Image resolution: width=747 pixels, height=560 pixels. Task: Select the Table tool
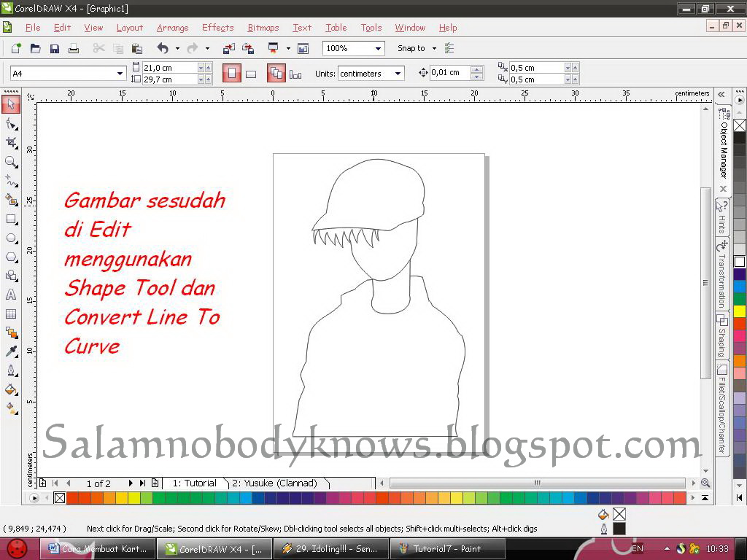tap(11, 314)
